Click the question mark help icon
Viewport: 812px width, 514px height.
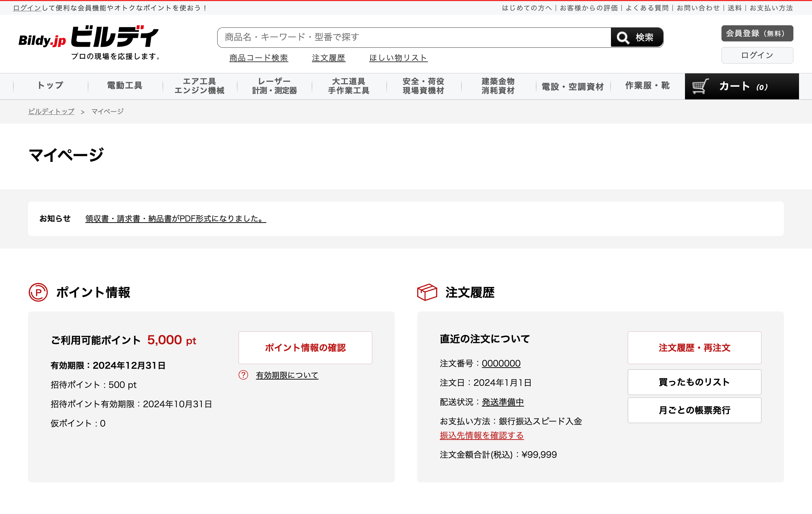point(243,375)
